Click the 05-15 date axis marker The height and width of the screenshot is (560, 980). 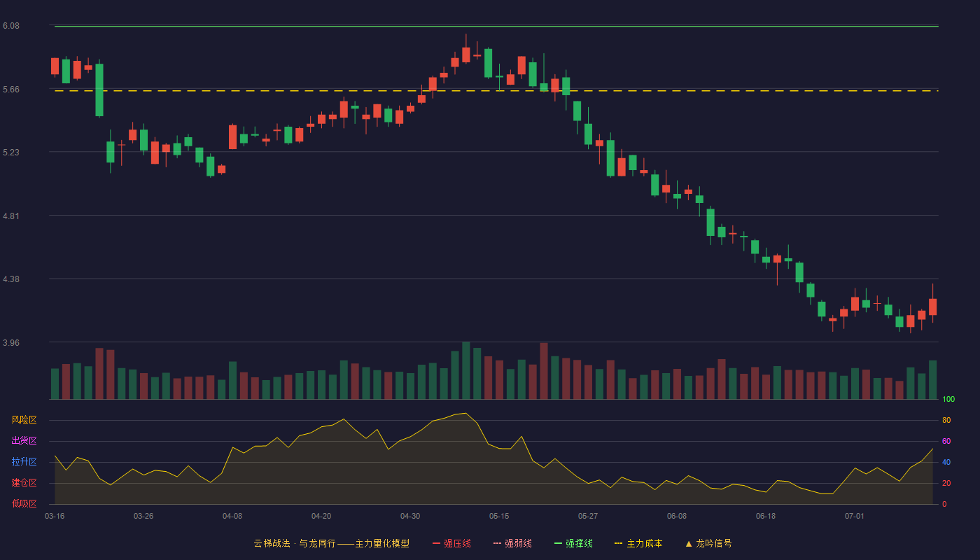coord(499,516)
